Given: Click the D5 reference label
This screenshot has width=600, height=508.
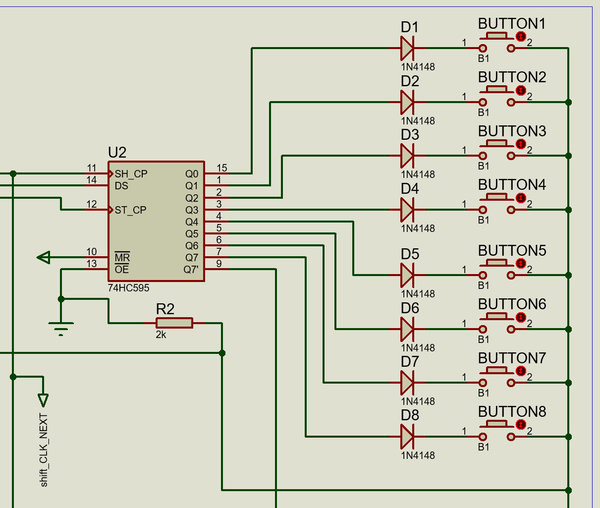Looking at the screenshot, I should click(410, 254).
